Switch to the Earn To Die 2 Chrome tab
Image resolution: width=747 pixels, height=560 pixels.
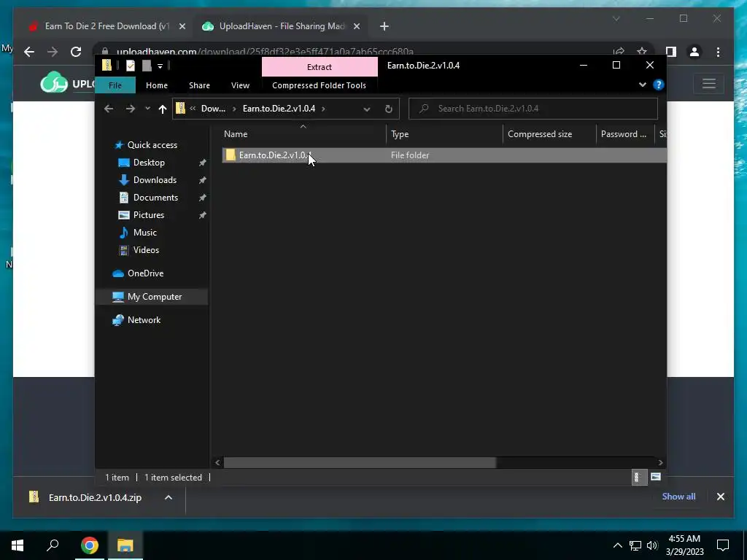coord(105,26)
